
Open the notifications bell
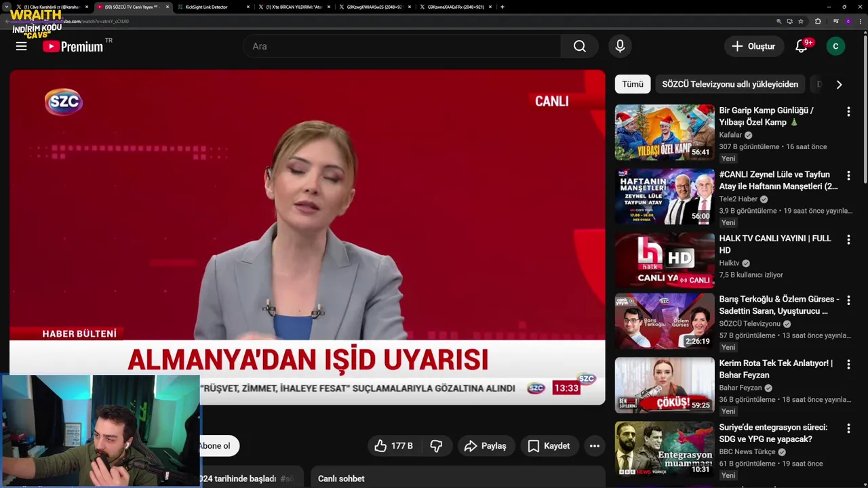point(802,46)
